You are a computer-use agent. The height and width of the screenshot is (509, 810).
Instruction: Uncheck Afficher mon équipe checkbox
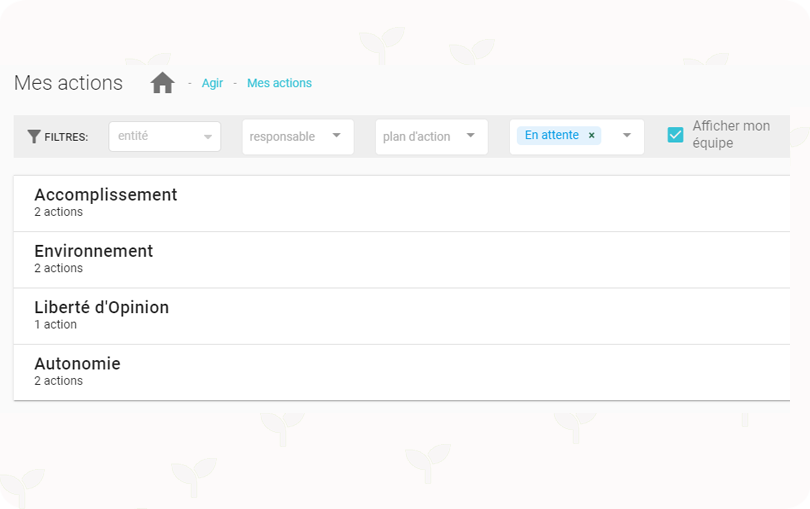pos(675,135)
